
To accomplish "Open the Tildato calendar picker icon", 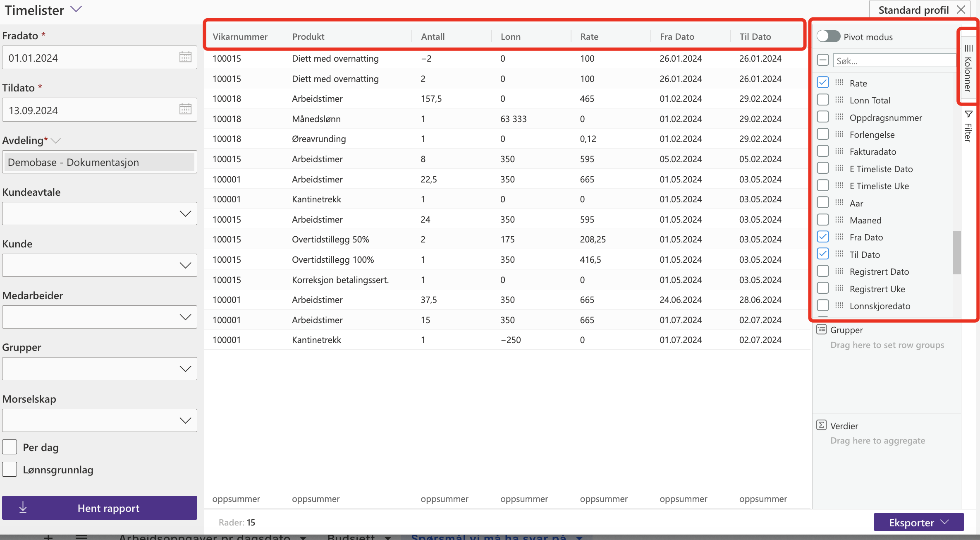I will [185, 109].
